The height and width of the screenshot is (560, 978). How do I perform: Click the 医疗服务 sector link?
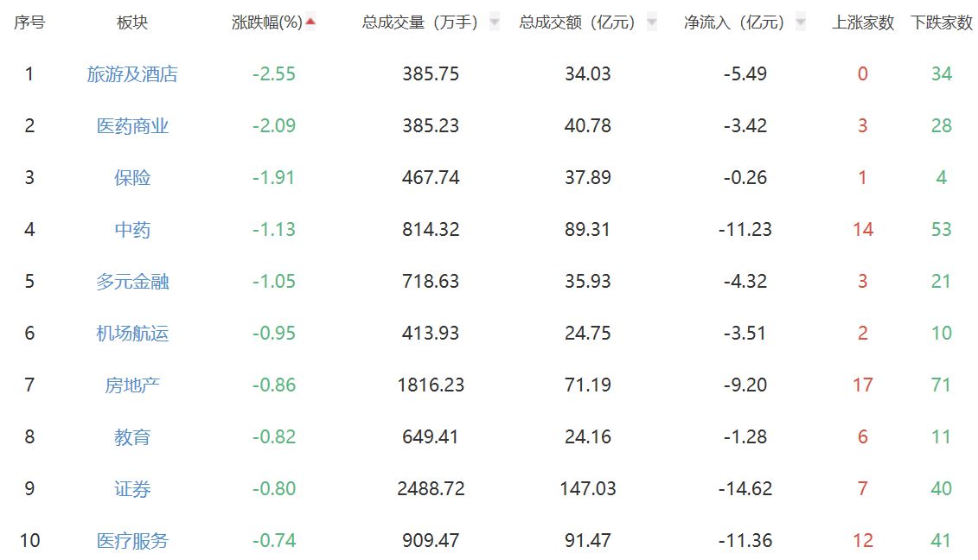tap(132, 541)
